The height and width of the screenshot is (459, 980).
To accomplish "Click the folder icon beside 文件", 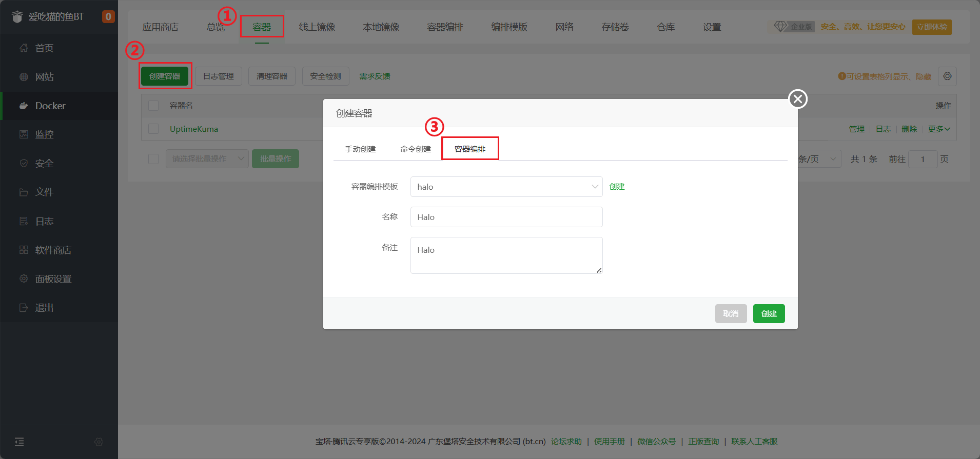I will coord(24,192).
